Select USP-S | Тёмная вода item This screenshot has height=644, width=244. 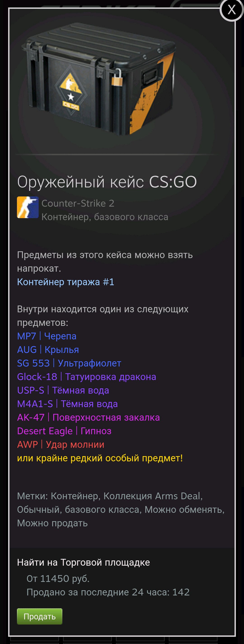click(63, 390)
